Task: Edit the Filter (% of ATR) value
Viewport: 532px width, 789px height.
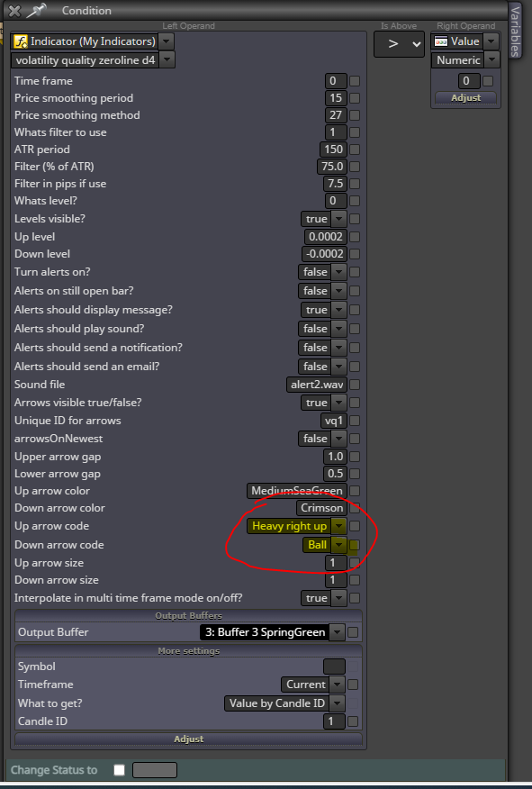Action: [x=331, y=166]
